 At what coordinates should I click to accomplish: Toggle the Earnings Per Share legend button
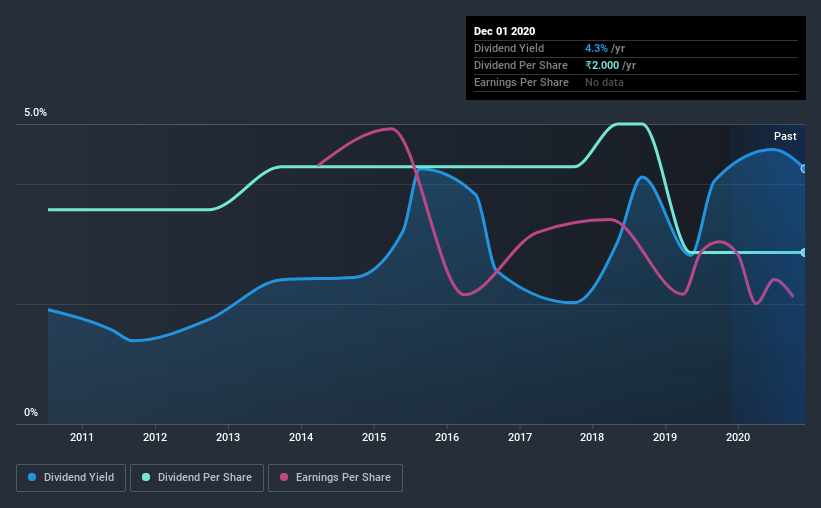pyautogui.click(x=335, y=478)
